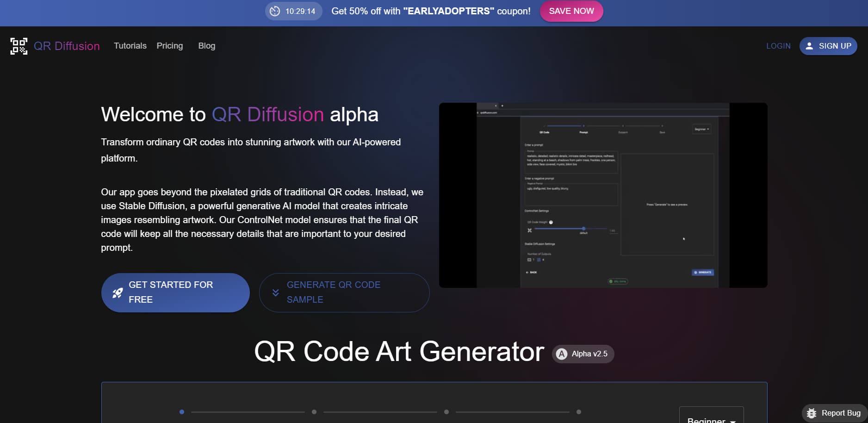868x423 pixels.
Task: Open the Tutorials page
Action: click(x=130, y=46)
